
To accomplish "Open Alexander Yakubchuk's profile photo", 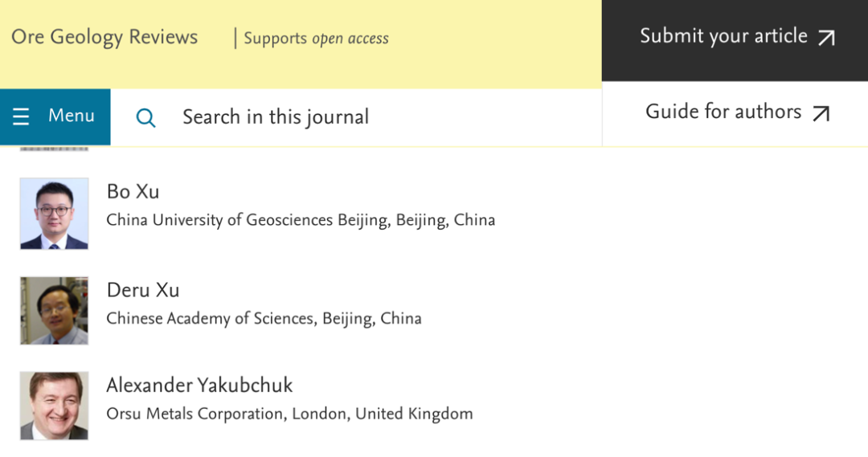I will 54,406.
